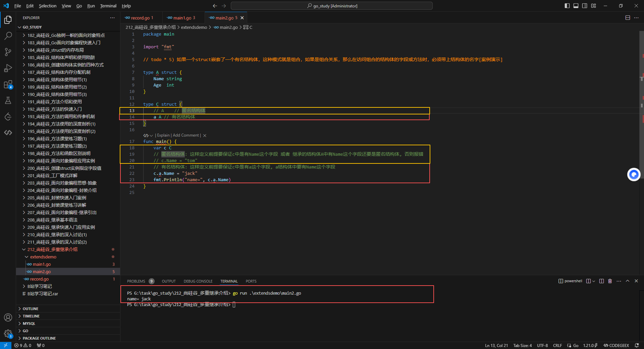Expand folder 182_尚硅谷_Go独树一帜的面向对象特点
The width and height of the screenshot is (644, 349).
pos(68,35)
